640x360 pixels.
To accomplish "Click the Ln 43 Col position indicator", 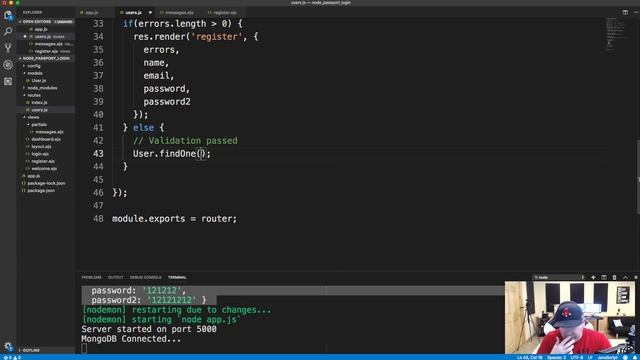I will [529, 358].
